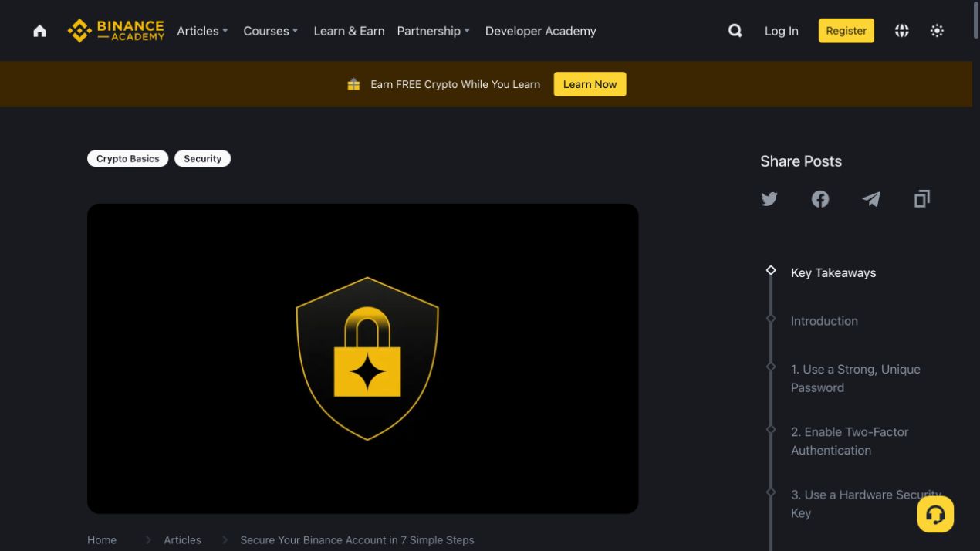Click the Learn Now banner button

tap(590, 84)
